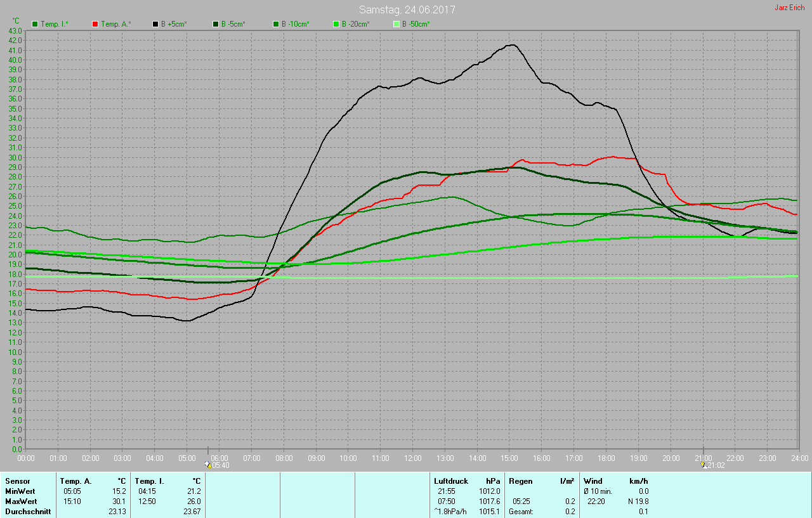The image size is (812, 518).
Task: Click the "Jarz Erich" author text
Action: click(x=789, y=8)
